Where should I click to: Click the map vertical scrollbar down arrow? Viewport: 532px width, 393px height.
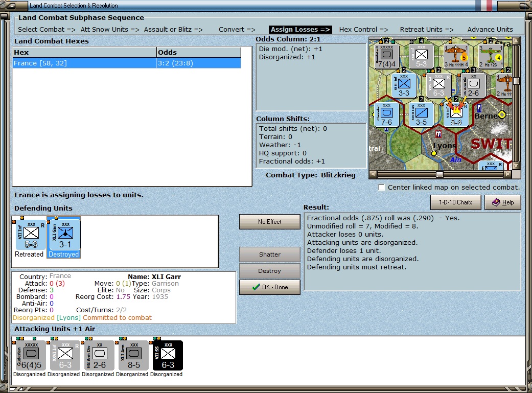(516, 166)
